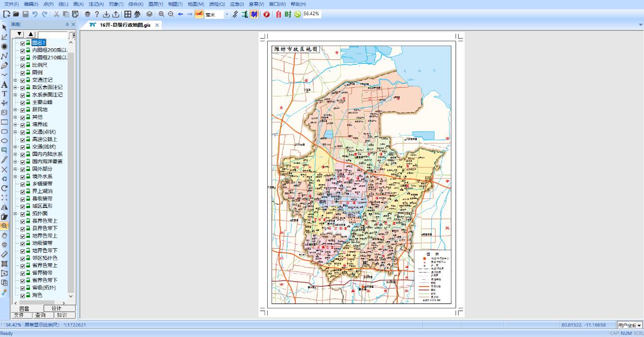This screenshot has width=644, height=337.
Task: Switch to the 设计 panel tab
Action: (x=56, y=308)
